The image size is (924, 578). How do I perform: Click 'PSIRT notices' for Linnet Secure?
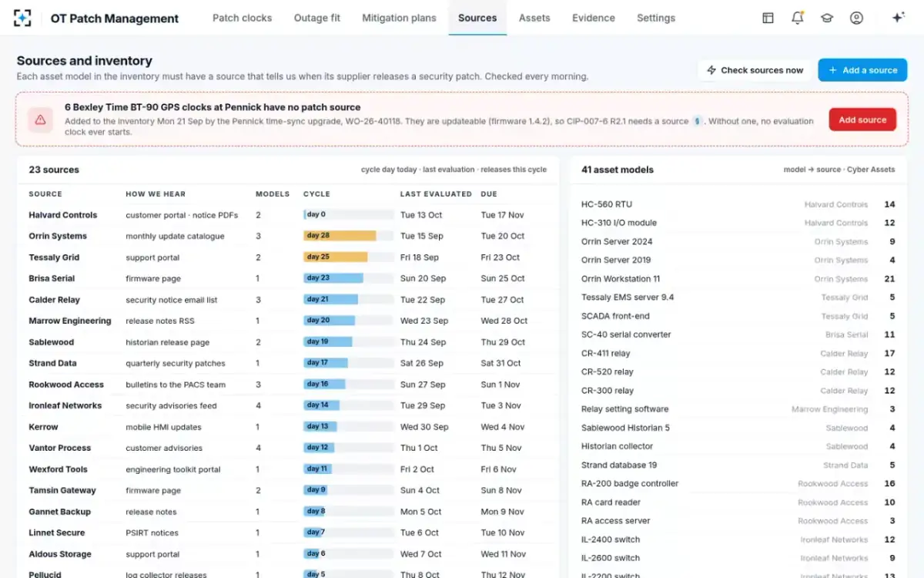pyautogui.click(x=152, y=533)
